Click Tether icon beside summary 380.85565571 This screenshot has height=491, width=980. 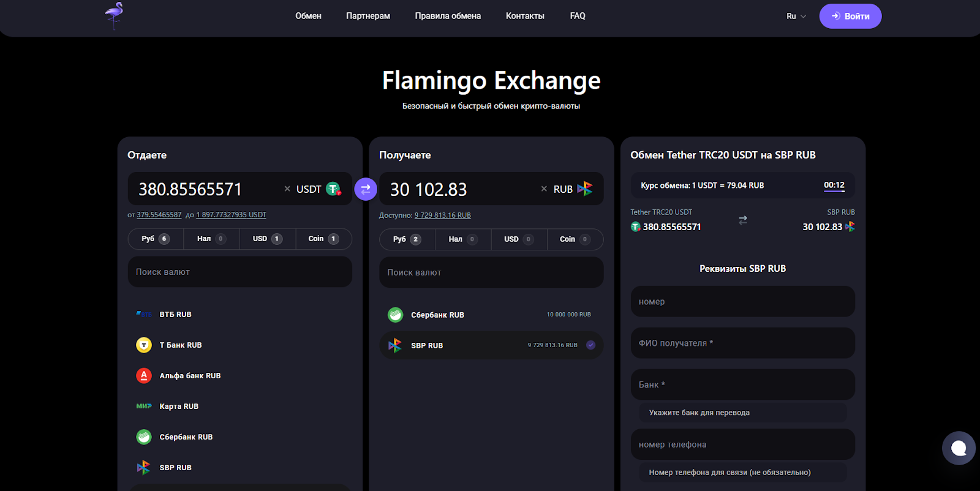(636, 227)
